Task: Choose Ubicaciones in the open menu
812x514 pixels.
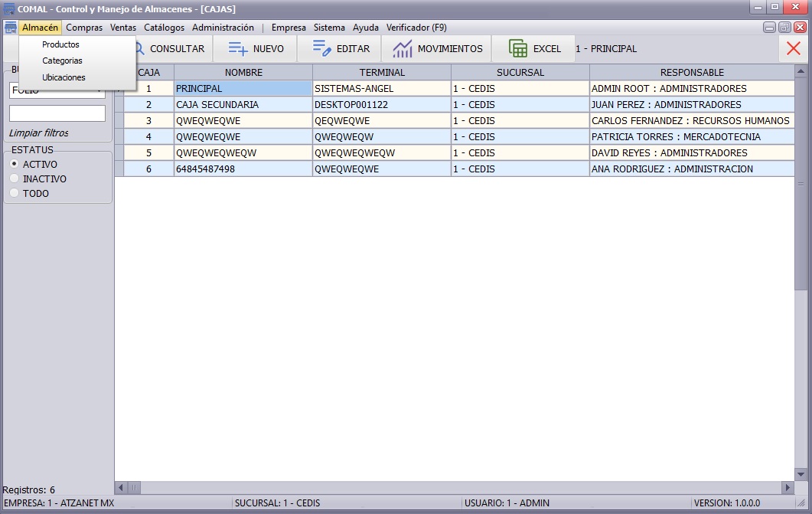Action: click(x=64, y=77)
